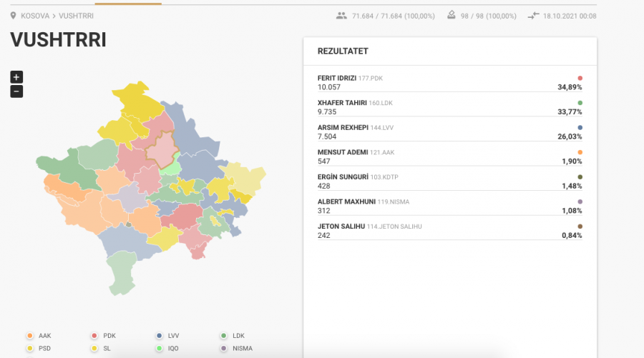Click PDK legend entry

(104, 335)
